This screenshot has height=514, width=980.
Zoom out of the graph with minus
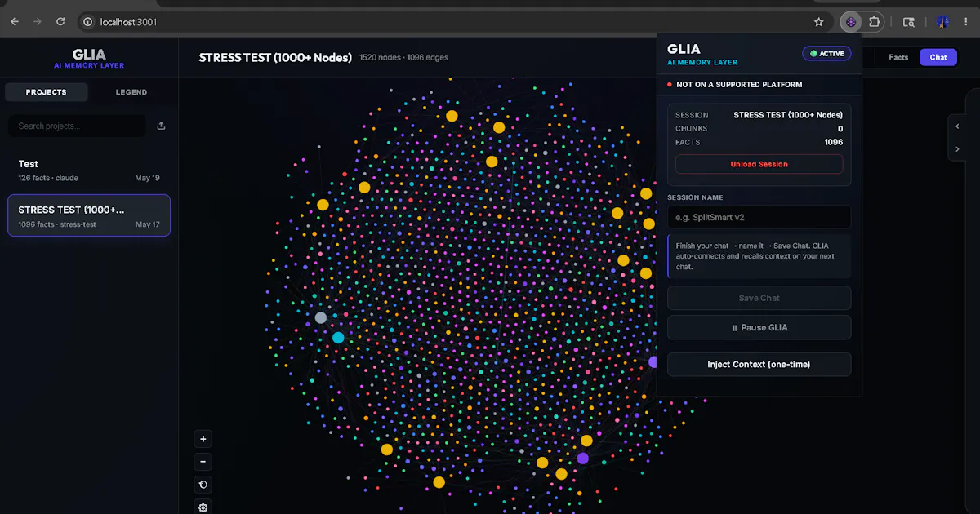(203, 462)
